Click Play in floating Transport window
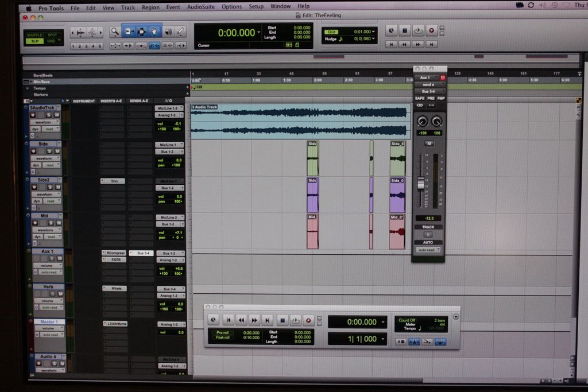The image size is (588, 392). [296, 320]
